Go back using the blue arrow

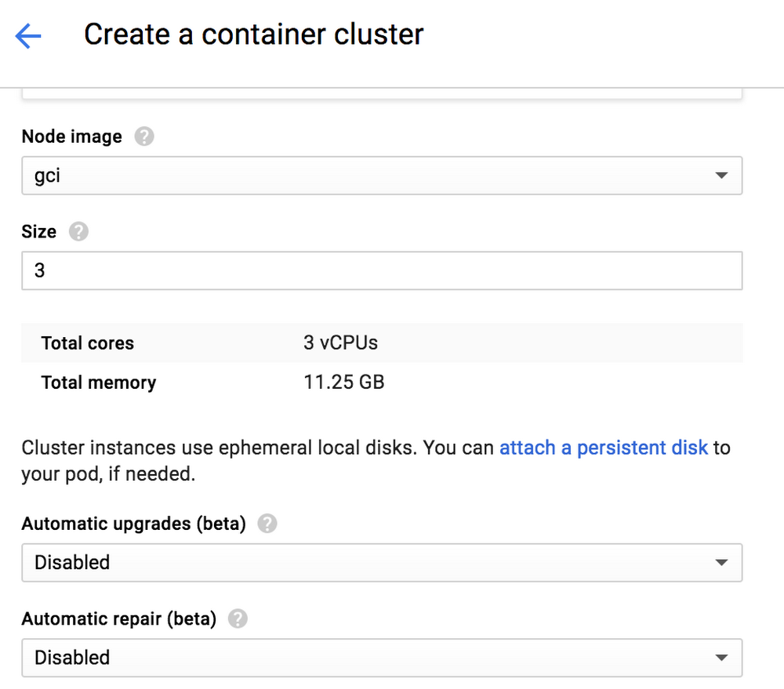(28, 36)
